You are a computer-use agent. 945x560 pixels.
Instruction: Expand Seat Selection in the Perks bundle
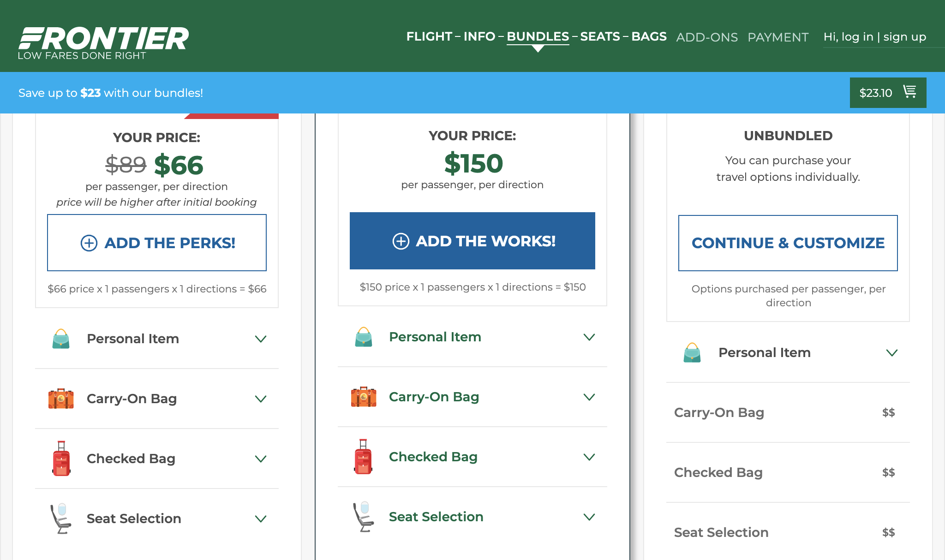pos(157,518)
